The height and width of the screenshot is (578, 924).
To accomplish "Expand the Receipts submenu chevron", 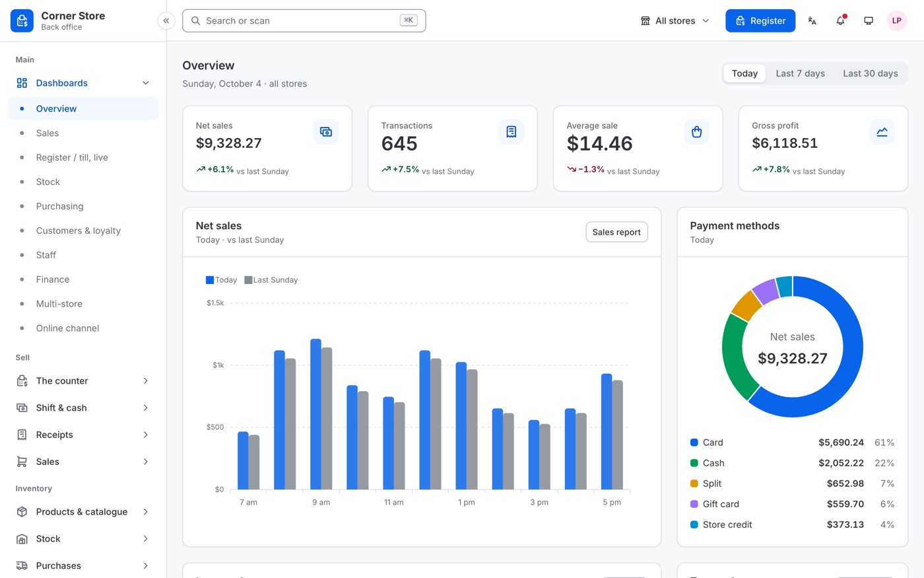I will pos(146,435).
